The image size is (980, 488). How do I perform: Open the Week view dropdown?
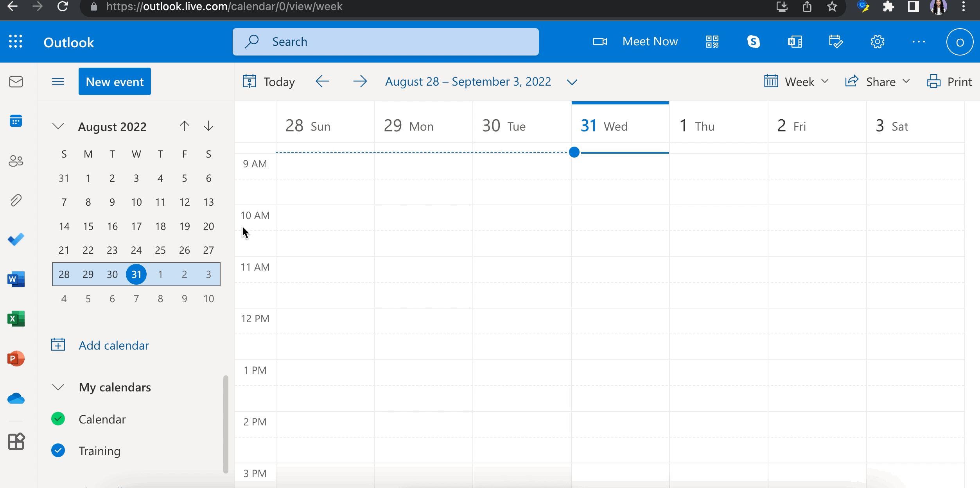point(796,82)
